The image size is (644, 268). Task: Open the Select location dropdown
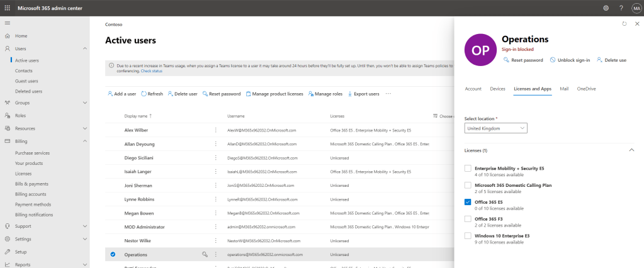pos(495,128)
